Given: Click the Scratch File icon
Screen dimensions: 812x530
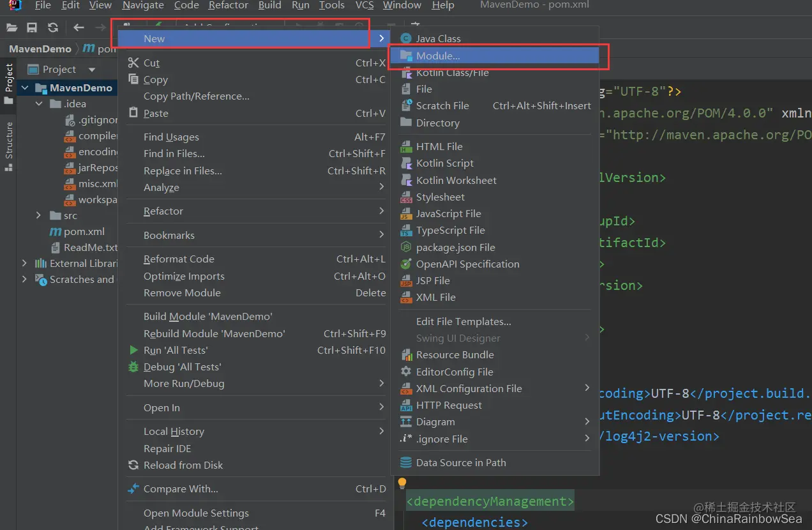Looking at the screenshot, I should point(405,106).
